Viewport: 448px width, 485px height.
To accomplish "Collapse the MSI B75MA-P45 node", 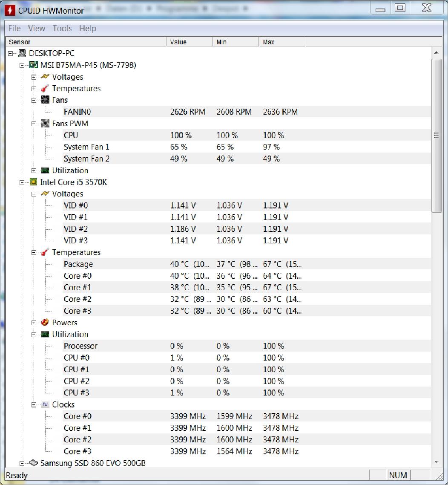I will tap(22, 65).
